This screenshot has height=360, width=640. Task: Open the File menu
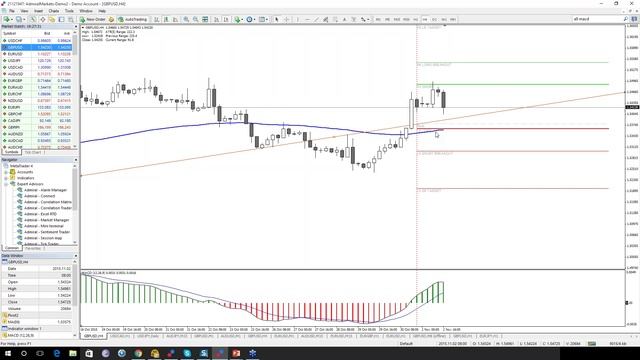coord(11,11)
